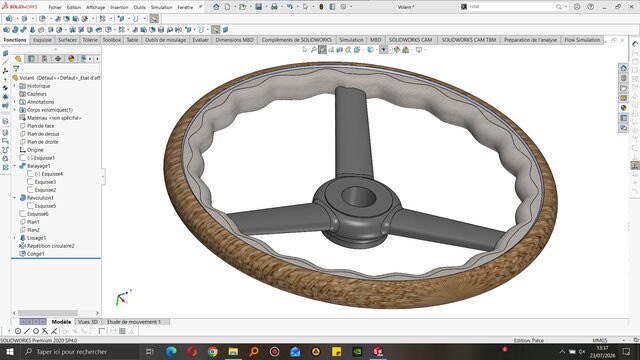Open the DisplayManager color ball tab

[x=71, y=59]
